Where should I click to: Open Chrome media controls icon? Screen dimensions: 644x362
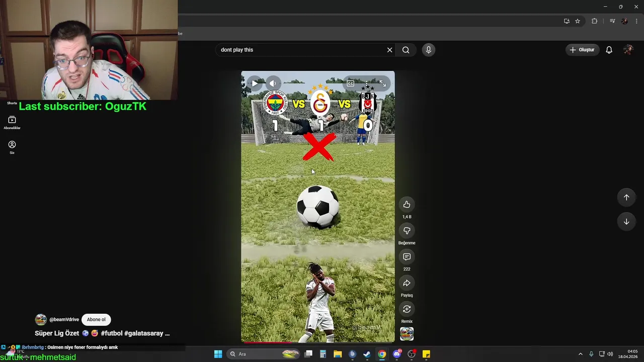[x=612, y=21]
